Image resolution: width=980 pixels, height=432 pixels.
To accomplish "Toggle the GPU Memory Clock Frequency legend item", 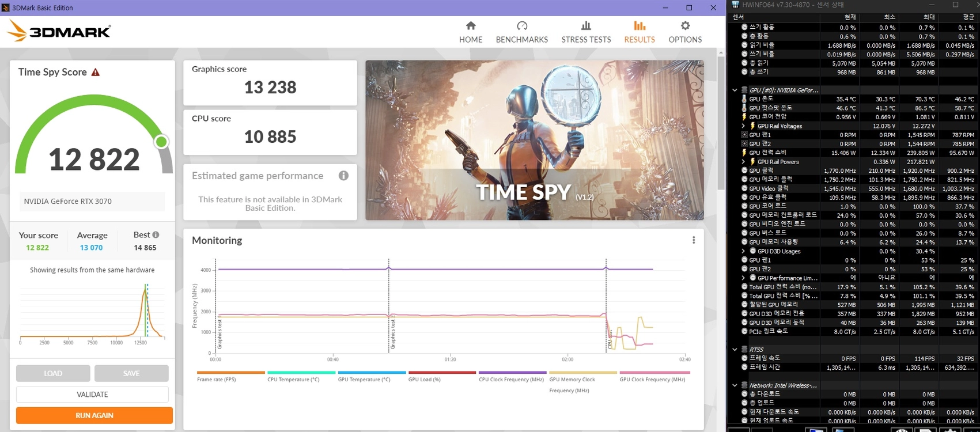I will coord(583,381).
